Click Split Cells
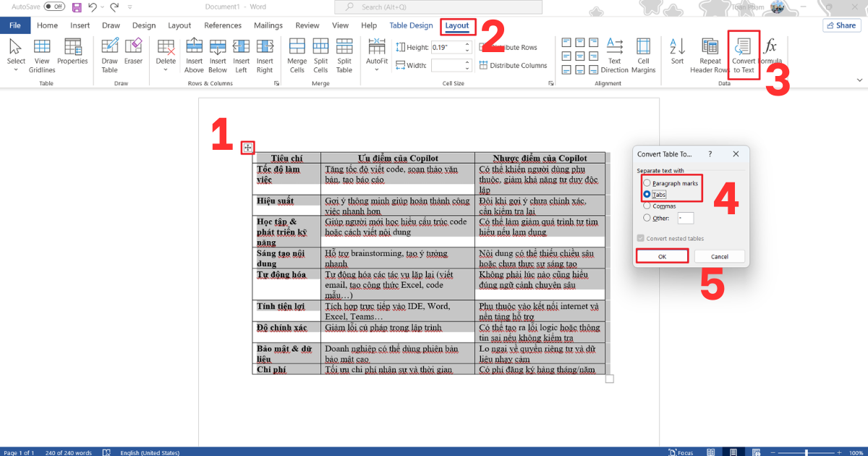Viewport: 868px width, 456px height. 321,54
